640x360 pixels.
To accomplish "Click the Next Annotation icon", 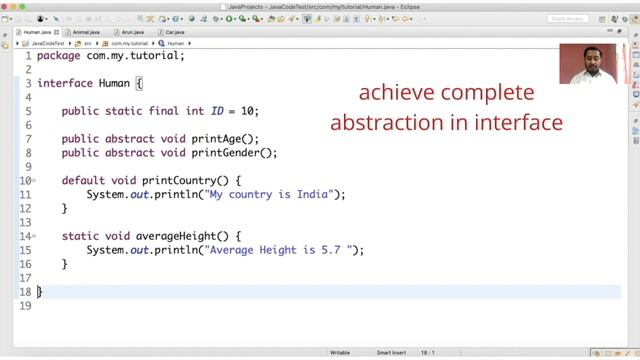I will point(367,19).
